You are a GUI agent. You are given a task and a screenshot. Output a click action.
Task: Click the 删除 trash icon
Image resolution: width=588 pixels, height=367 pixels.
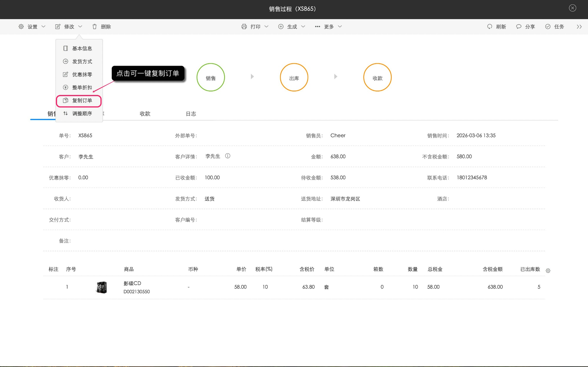coord(94,26)
